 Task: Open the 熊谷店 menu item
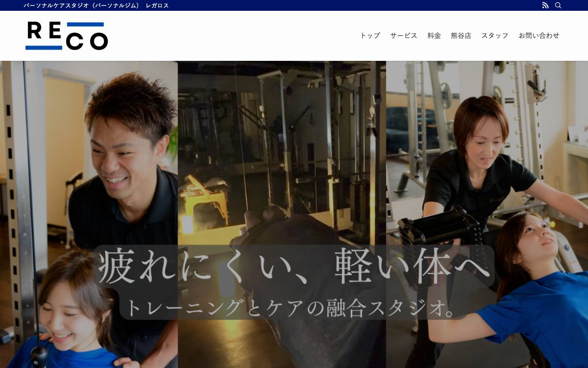pos(461,36)
